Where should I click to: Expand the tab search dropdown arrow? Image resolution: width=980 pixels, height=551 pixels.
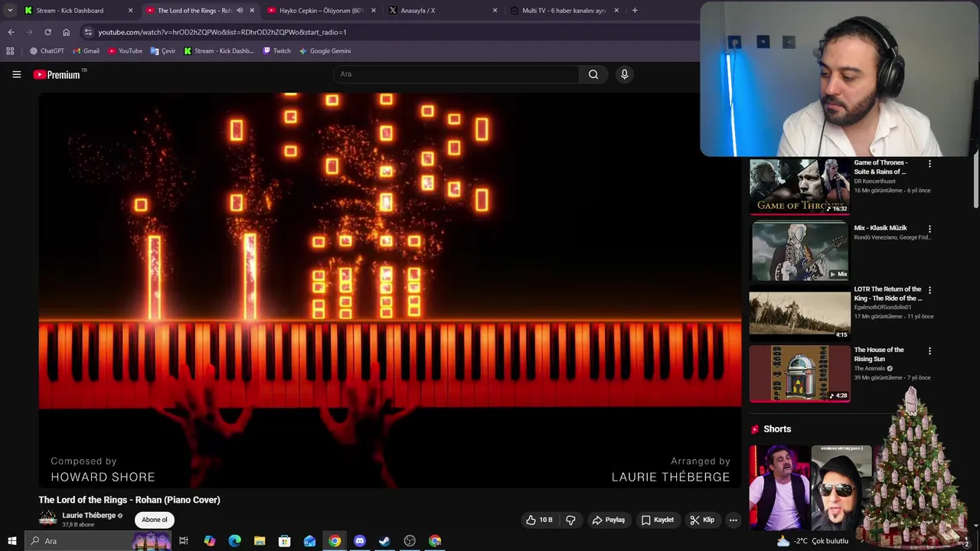pos(9,11)
